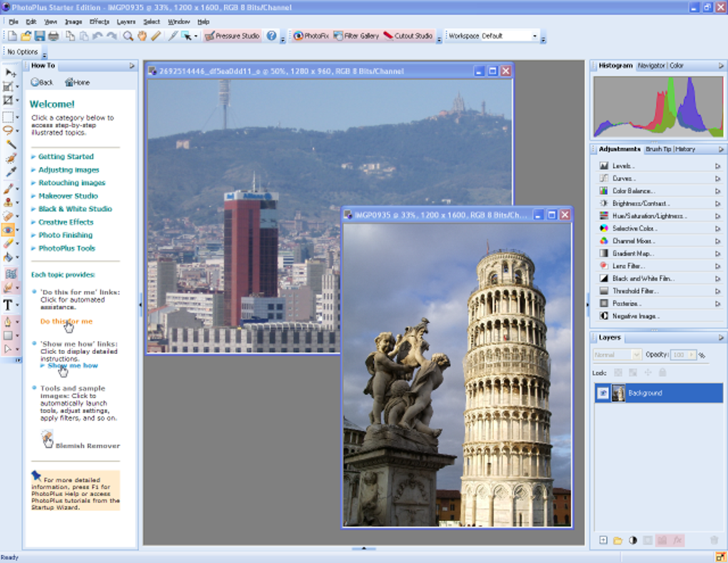Viewport: 728px width, 563px height.
Task: Expand the Levels adjustment arrow
Action: click(718, 166)
